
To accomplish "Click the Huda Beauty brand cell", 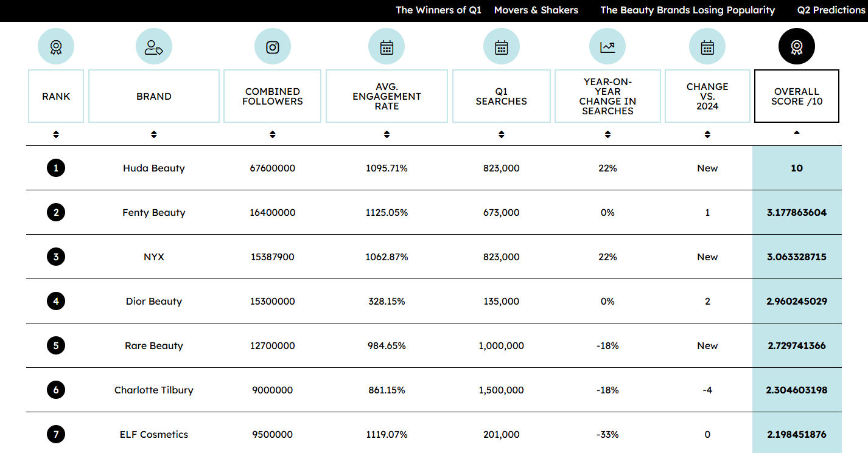I will tap(154, 168).
